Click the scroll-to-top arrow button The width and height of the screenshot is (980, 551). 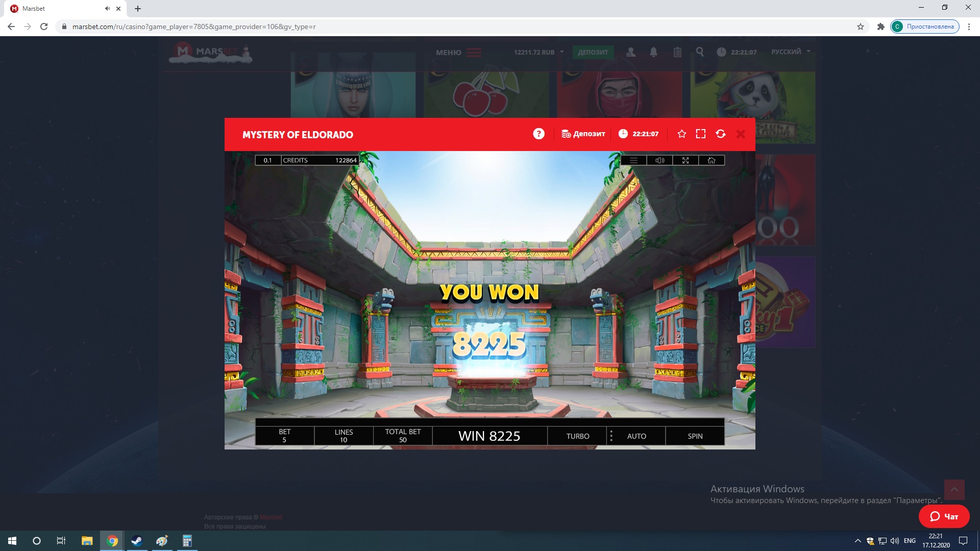[x=954, y=490]
